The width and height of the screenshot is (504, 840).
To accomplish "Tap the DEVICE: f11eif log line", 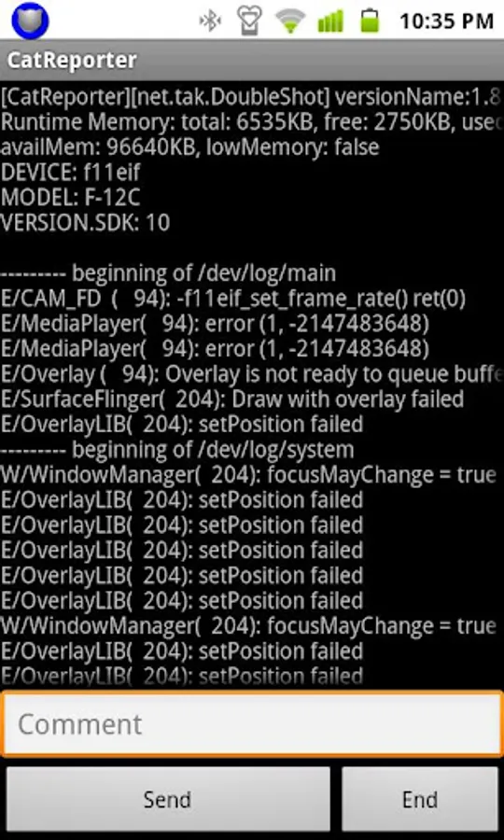I will pyautogui.click(x=71, y=173).
